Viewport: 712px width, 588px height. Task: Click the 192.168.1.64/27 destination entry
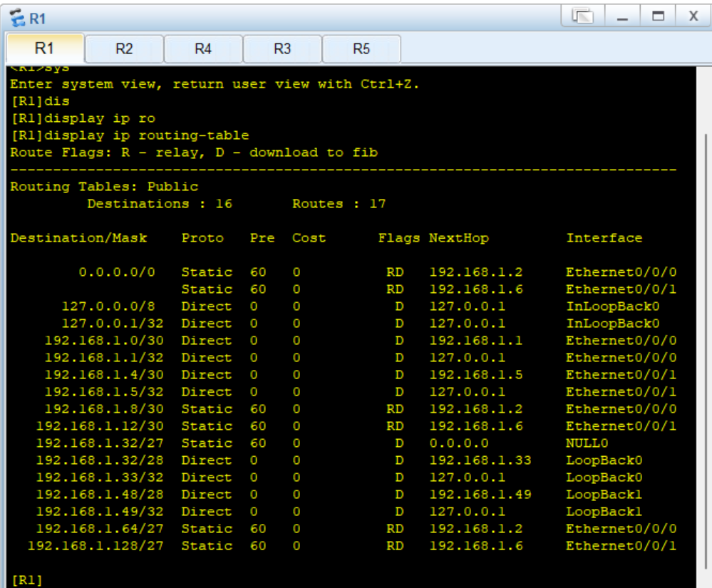pyautogui.click(x=100, y=529)
